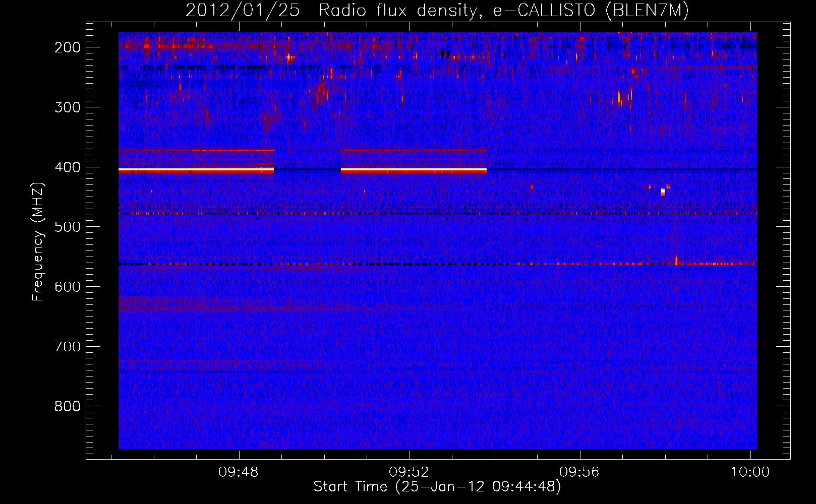This screenshot has height=504, width=816.
Task: Click the 'Frequency (MHZ)' axis label
Action: [38, 241]
